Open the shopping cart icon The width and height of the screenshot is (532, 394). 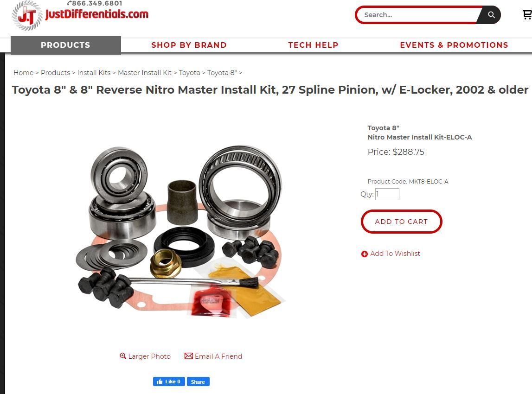tap(527, 14)
